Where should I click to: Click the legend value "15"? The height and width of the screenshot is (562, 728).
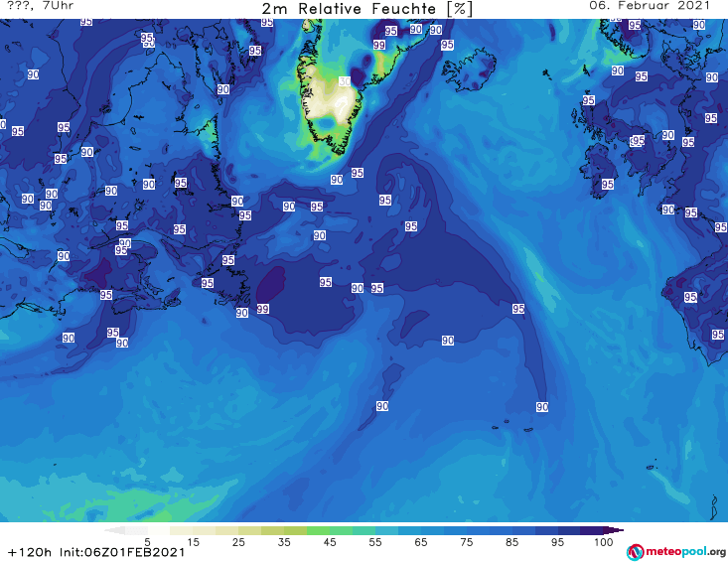click(x=193, y=542)
